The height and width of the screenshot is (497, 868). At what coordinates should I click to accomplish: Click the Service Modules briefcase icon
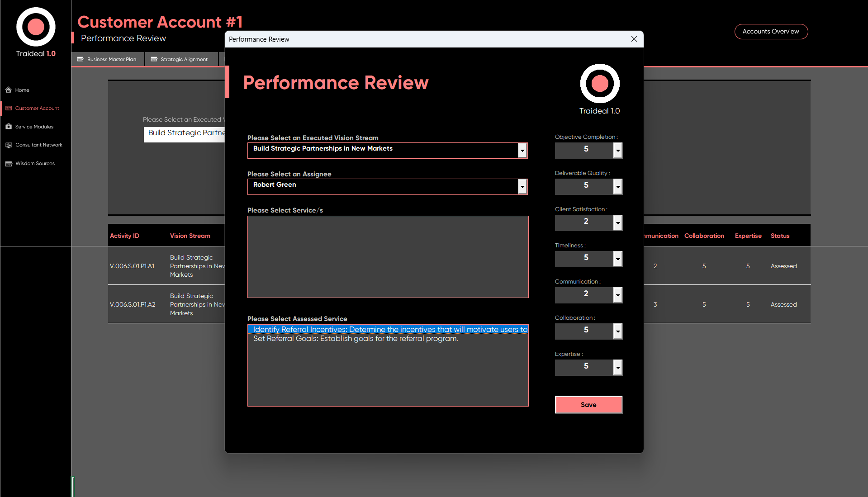(9, 127)
